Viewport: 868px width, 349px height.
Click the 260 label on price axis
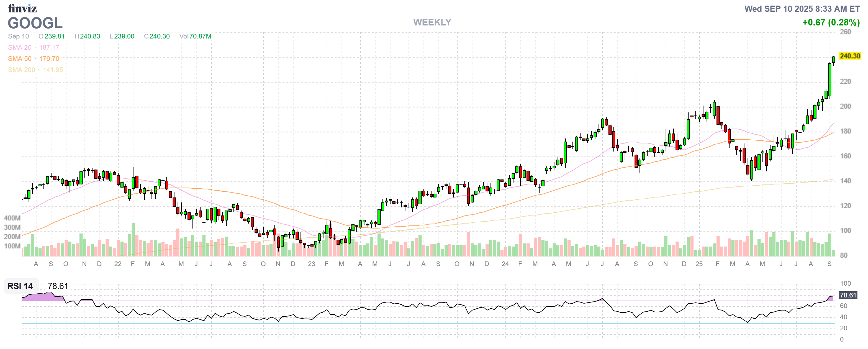(x=845, y=32)
